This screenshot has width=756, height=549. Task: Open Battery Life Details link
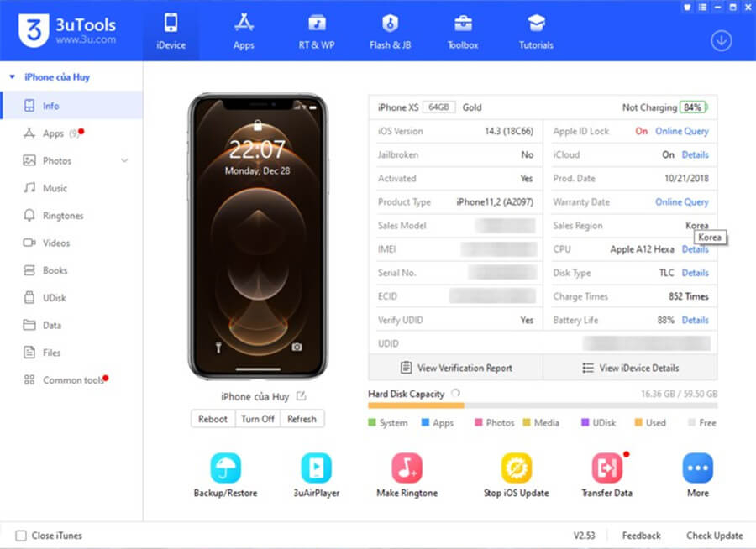coord(695,320)
